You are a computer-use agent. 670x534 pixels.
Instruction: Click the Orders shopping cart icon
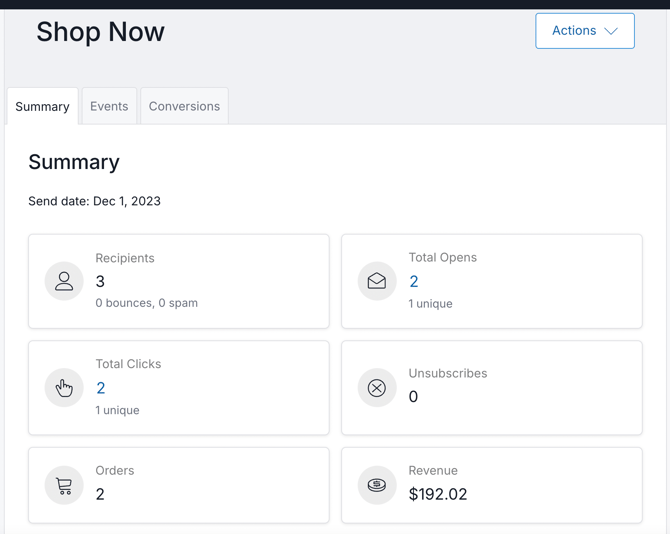tap(64, 485)
